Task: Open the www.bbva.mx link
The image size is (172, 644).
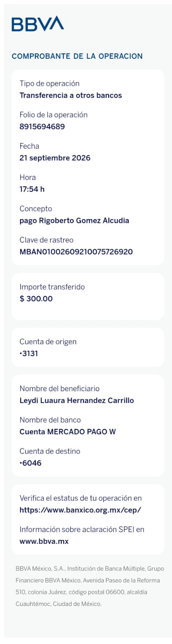Action: pyautogui.click(x=44, y=541)
